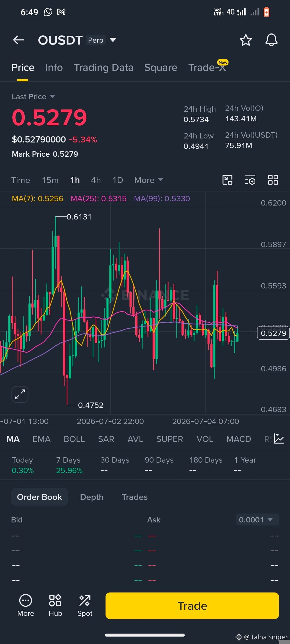The image size is (290, 644).
Task: Tap the 0.6131 high price label
Action: tap(79, 217)
